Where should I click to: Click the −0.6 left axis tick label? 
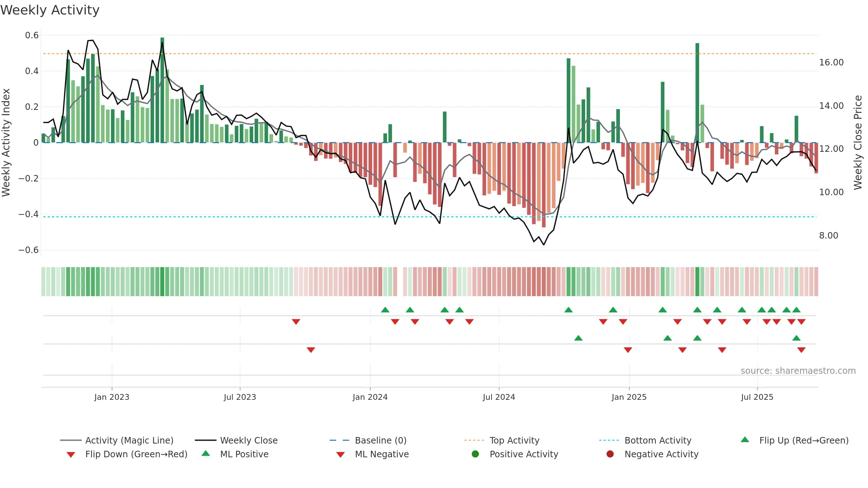[29, 250]
